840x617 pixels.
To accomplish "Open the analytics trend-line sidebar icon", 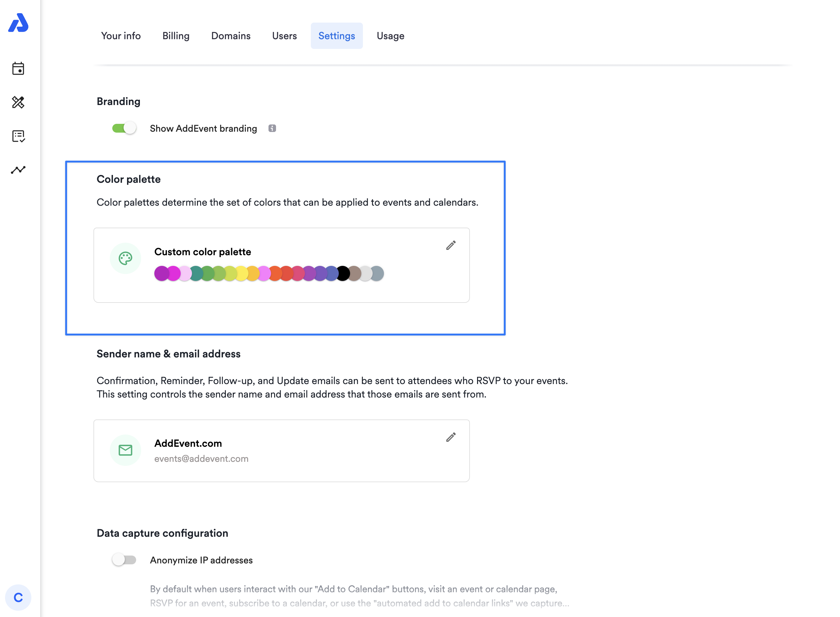I will (x=18, y=170).
